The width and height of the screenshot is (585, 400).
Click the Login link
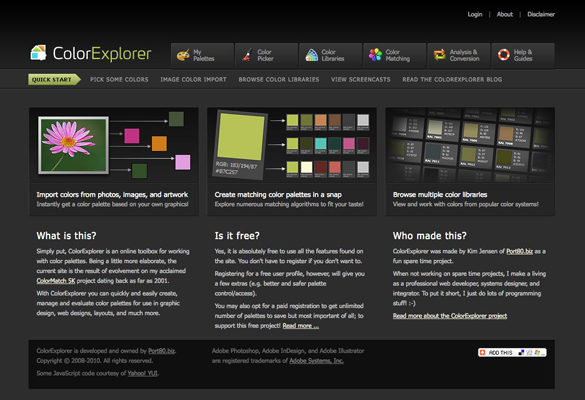pyautogui.click(x=475, y=14)
